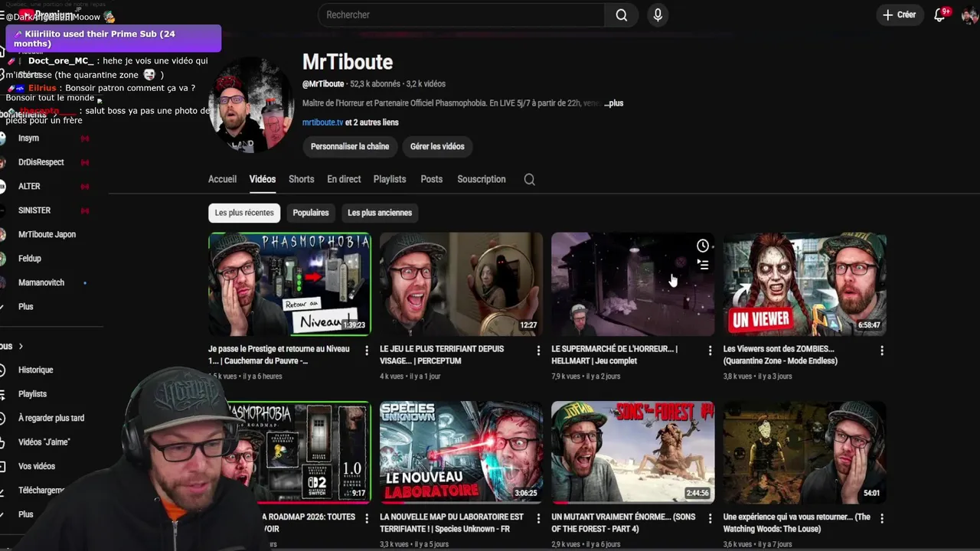Click Gérer les vidéos button
The image size is (980, 551).
(x=437, y=147)
